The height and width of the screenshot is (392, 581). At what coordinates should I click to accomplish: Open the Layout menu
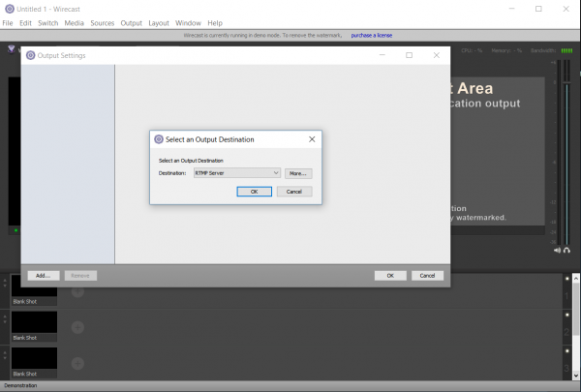(159, 23)
